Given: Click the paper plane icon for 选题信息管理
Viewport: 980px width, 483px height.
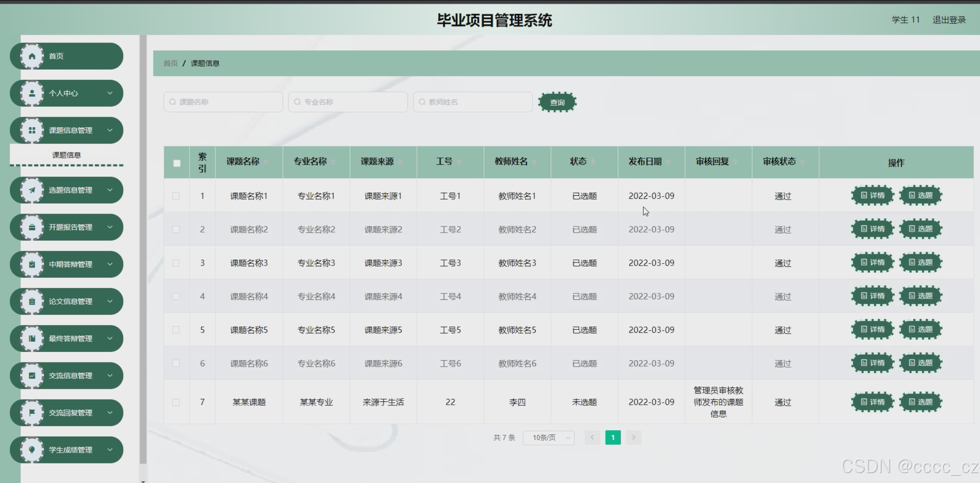Looking at the screenshot, I should pos(32,190).
